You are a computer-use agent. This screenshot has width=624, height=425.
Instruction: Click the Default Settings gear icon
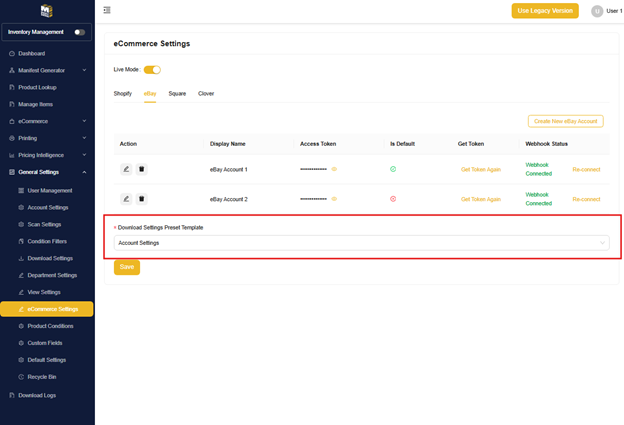coord(21,360)
